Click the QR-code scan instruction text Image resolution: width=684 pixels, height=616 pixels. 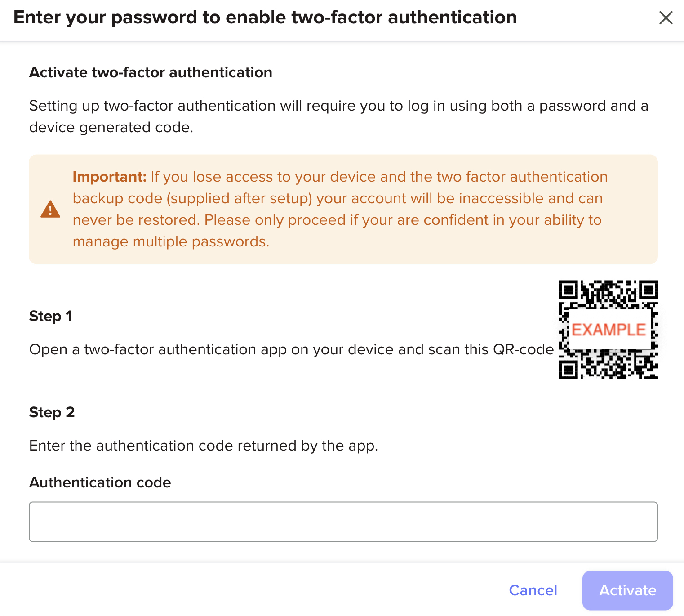coord(291,349)
